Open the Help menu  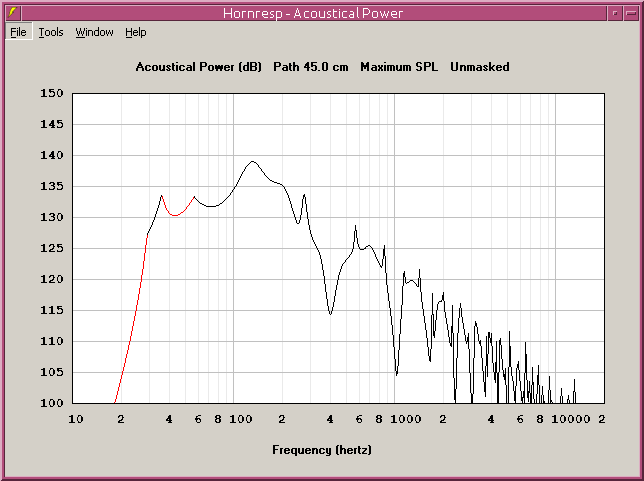(136, 32)
